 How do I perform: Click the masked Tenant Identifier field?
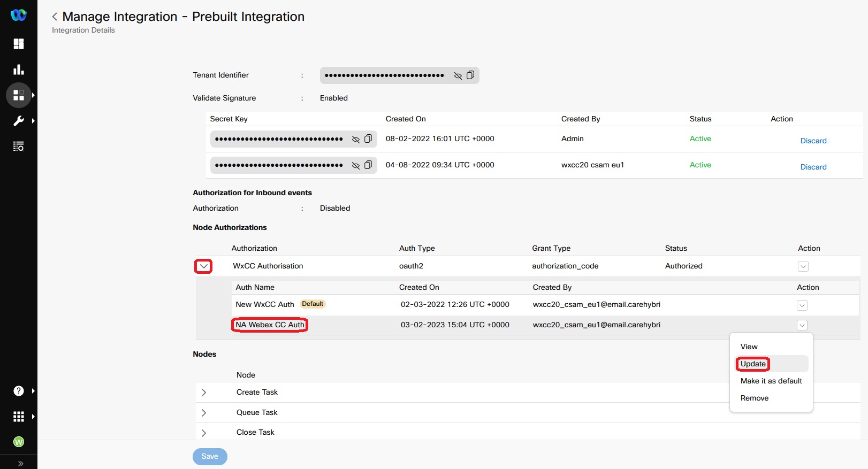tap(399, 75)
